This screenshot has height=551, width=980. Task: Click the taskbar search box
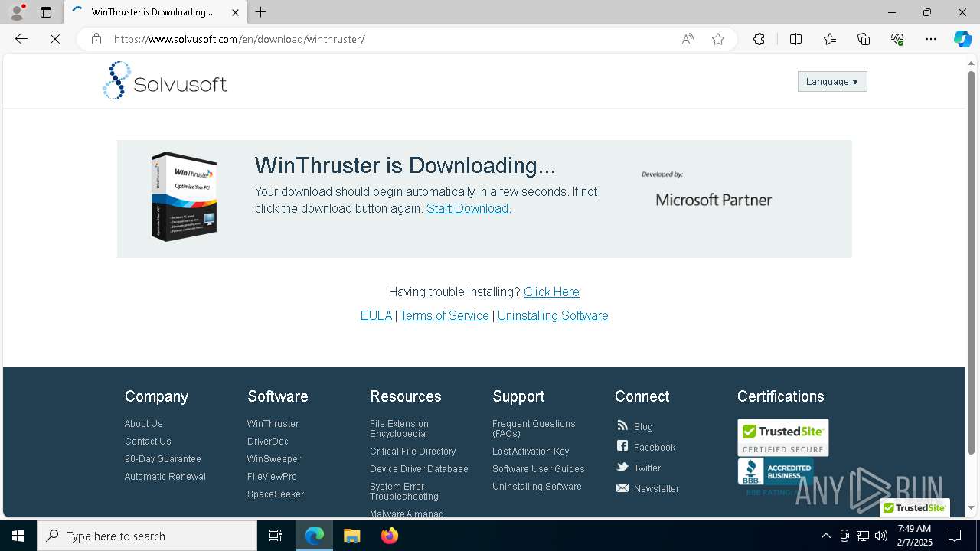point(147,536)
